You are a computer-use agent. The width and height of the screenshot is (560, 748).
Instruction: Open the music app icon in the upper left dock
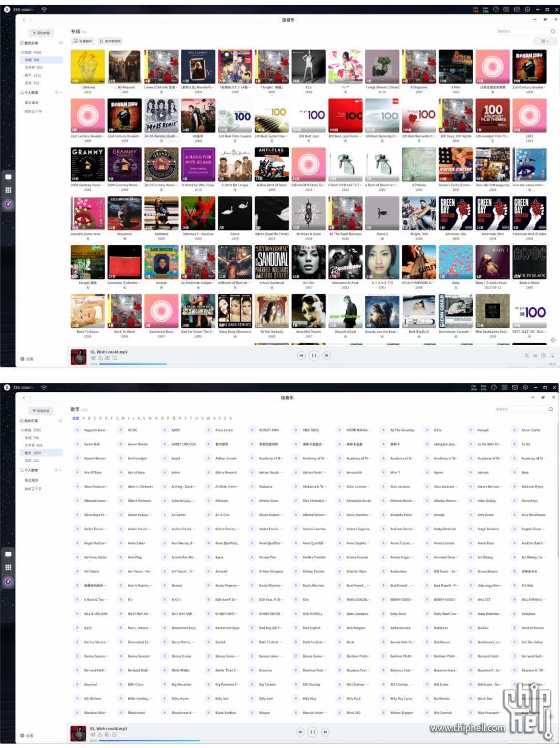(x=8, y=204)
